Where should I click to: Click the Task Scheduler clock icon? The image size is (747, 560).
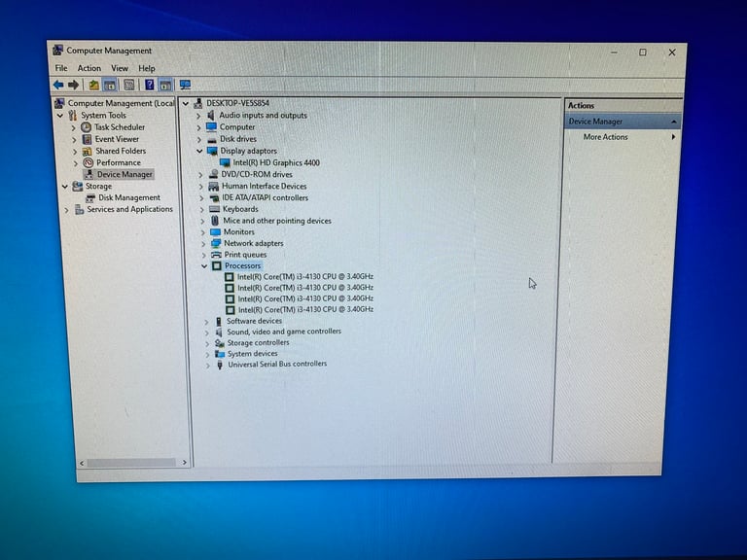tap(86, 127)
